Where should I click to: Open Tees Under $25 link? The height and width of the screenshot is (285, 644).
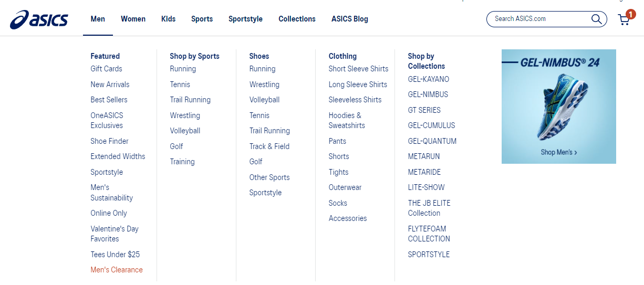point(115,255)
